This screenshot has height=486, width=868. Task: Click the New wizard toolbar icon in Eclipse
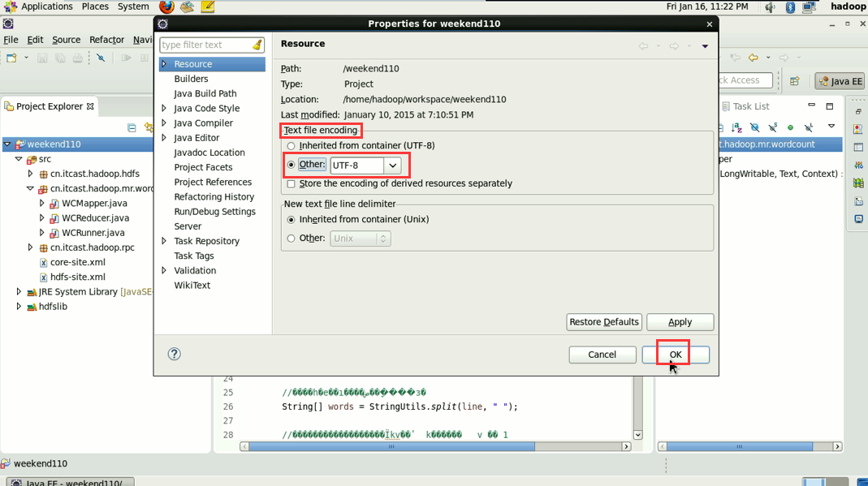click(x=11, y=58)
